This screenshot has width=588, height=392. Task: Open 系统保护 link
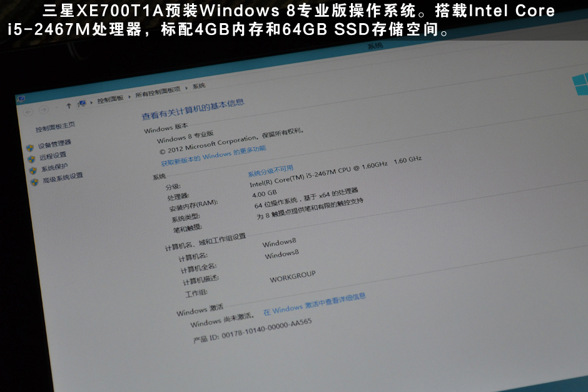coord(54,168)
